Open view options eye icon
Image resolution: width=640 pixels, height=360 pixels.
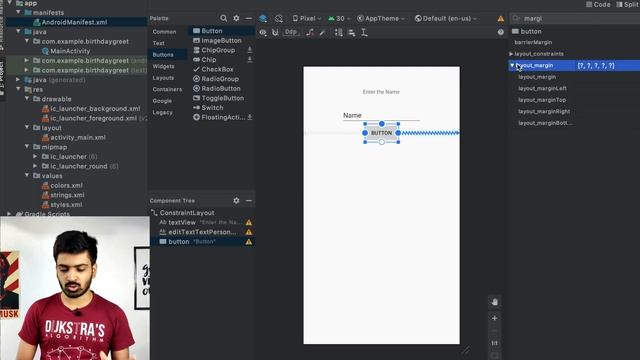pos(263,32)
